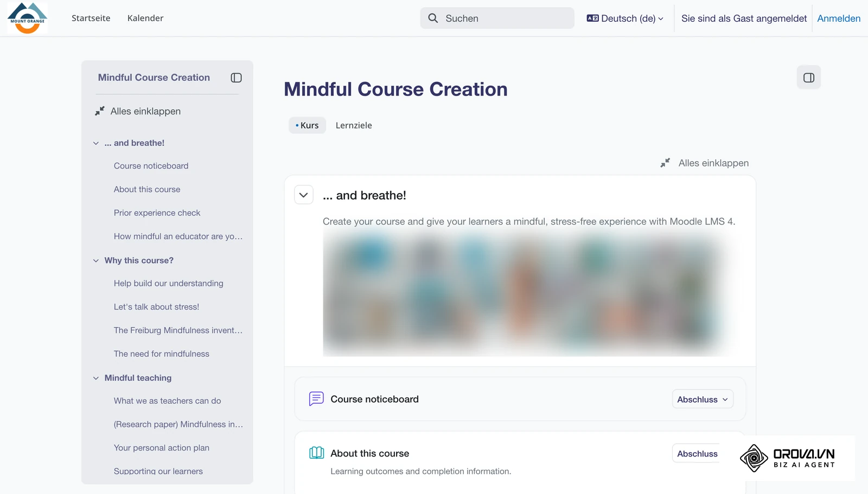Select 'Help build our understanding' index item
The image size is (868, 494).
(168, 284)
